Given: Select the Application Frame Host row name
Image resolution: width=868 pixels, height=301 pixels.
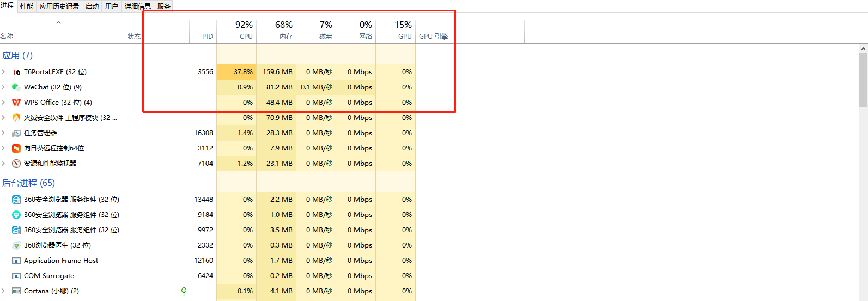Looking at the screenshot, I should (61, 261).
